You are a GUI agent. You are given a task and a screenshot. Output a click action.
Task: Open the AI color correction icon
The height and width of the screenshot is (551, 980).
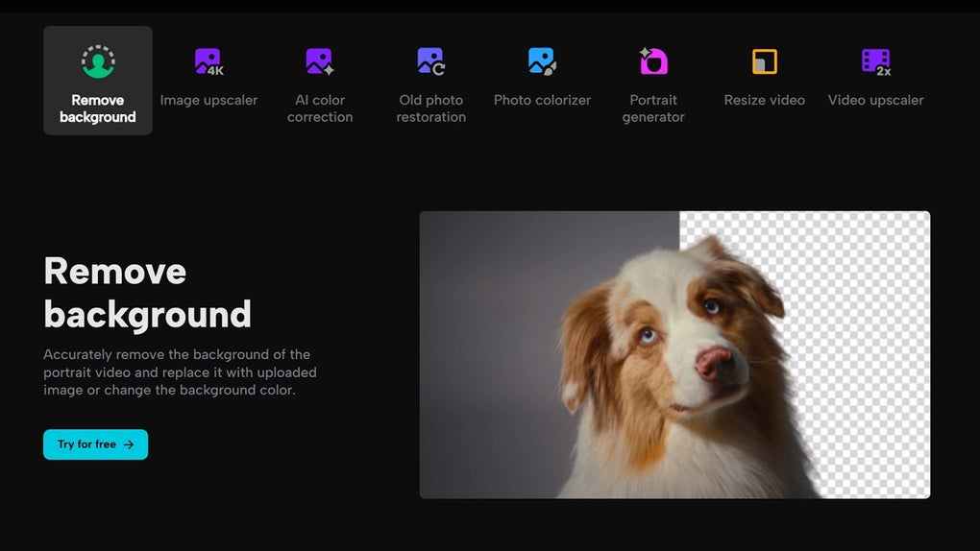(x=319, y=61)
